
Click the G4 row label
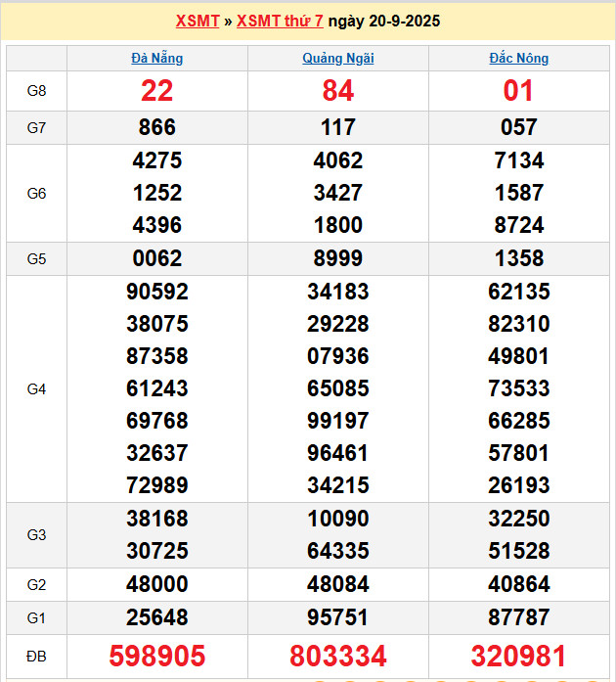[x=36, y=388]
